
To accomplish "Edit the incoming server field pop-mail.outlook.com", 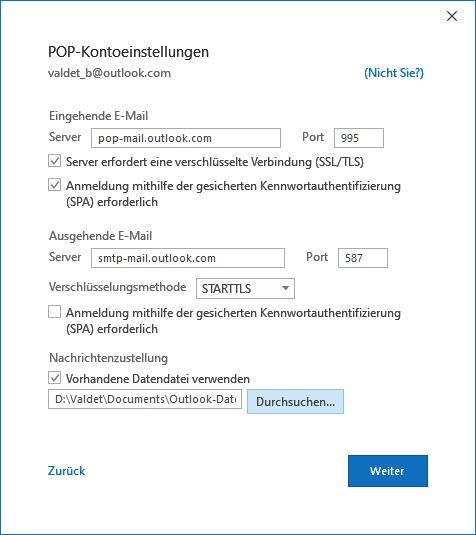I will [186, 138].
